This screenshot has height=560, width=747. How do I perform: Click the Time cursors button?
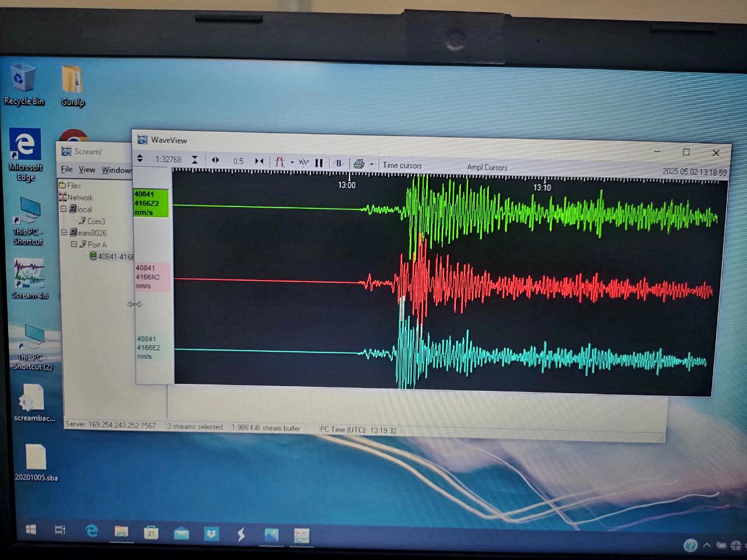coord(402,166)
